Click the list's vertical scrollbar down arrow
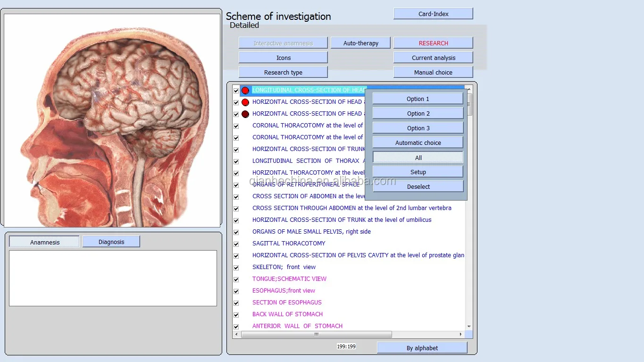The width and height of the screenshot is (644, 362). (469, 326)
